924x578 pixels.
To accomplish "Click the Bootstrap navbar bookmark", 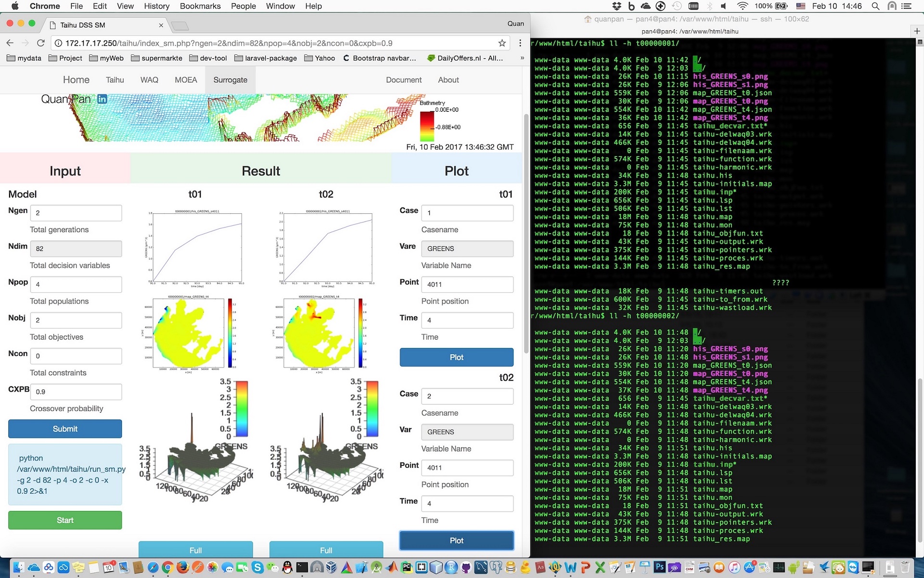I will [x=379, y=58].
